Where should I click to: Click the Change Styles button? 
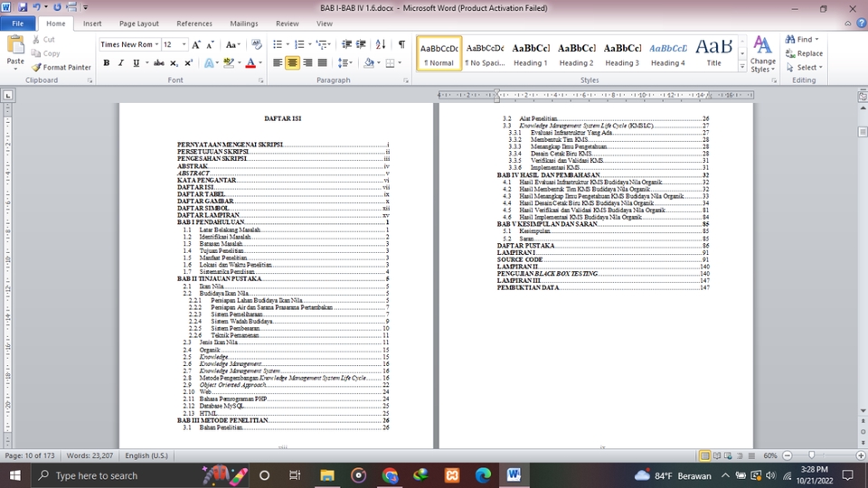(763, 53)
